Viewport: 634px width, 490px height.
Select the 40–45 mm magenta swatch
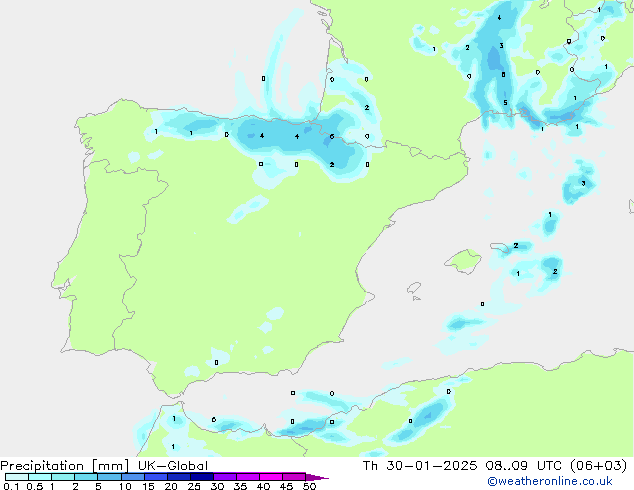tap(271, 477)
